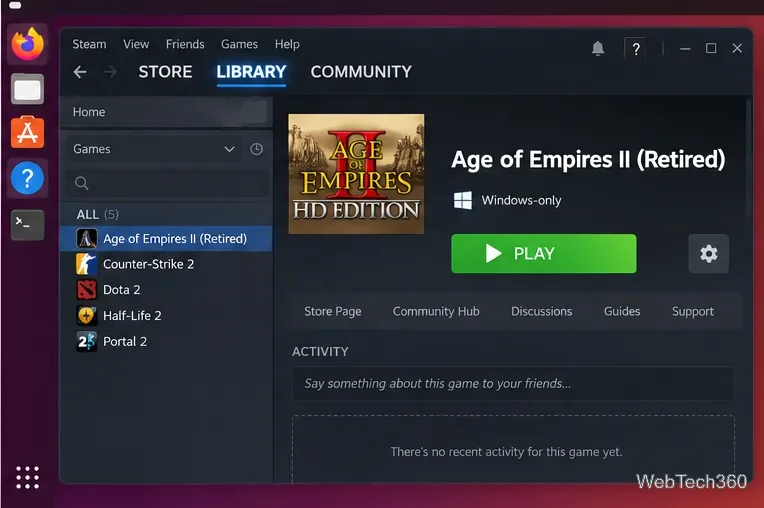Screen dimensions: 764x508
Task: Select Dota 2 in the library list
Action: pyautogui.click(x=166, y=290)
